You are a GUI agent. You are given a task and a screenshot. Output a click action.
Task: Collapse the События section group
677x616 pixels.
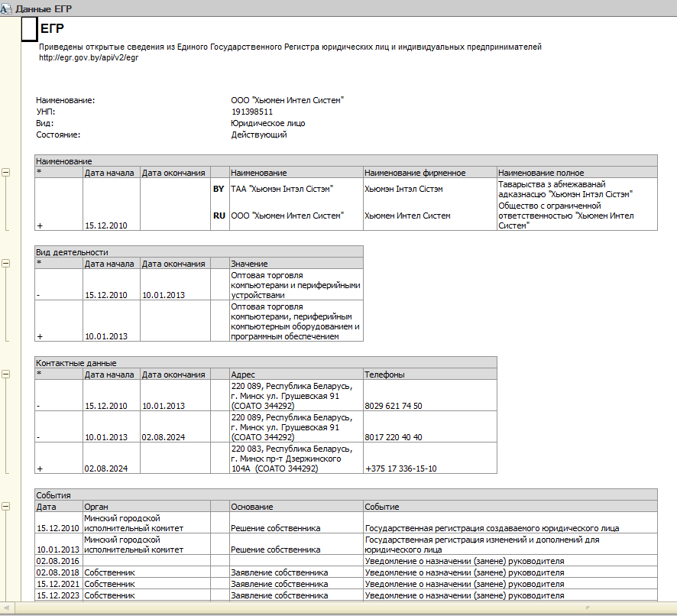6,507
